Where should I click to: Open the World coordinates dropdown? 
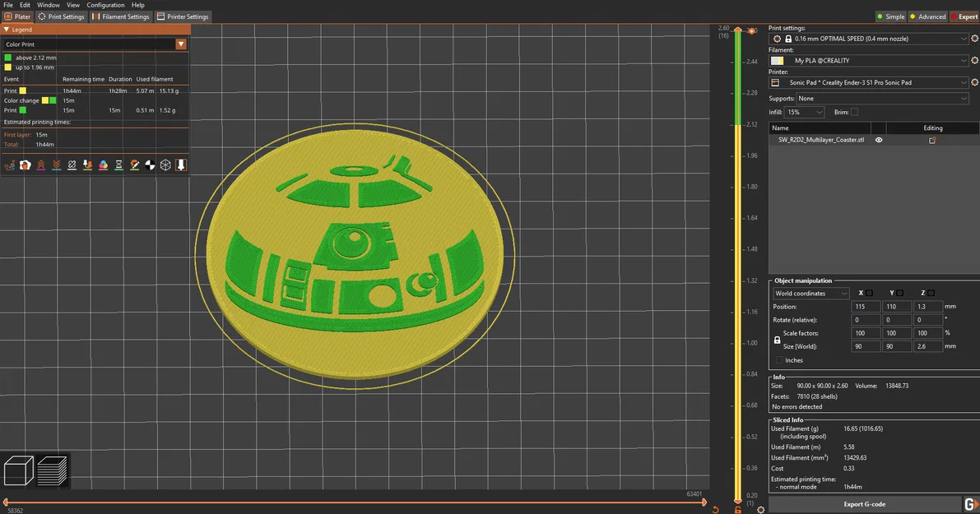click(810, 294)
